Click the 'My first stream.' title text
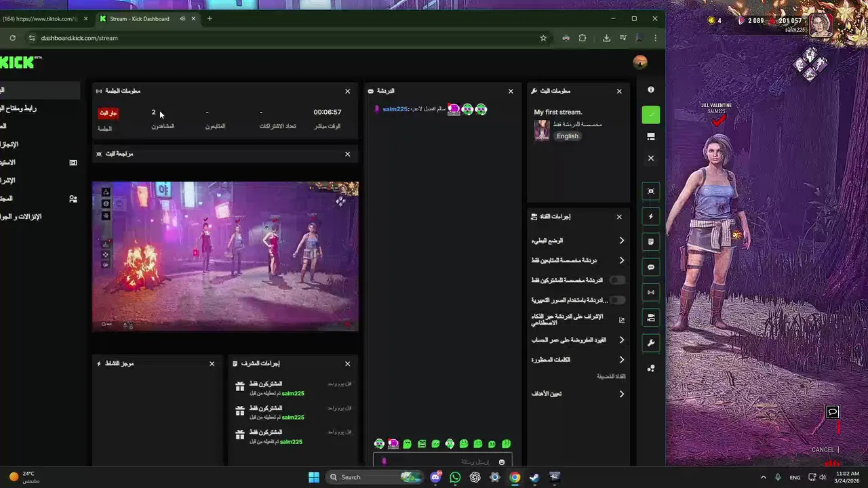This screenshot has width=868, height=488. (x=557, y=112)
